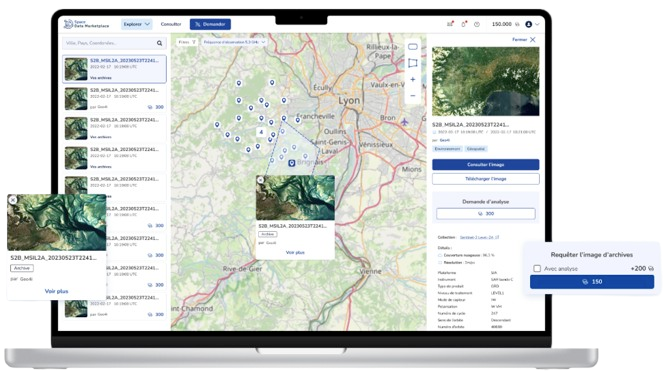Click Voir plus in the map popup
664x376 pixels.
tap(295, 252)
